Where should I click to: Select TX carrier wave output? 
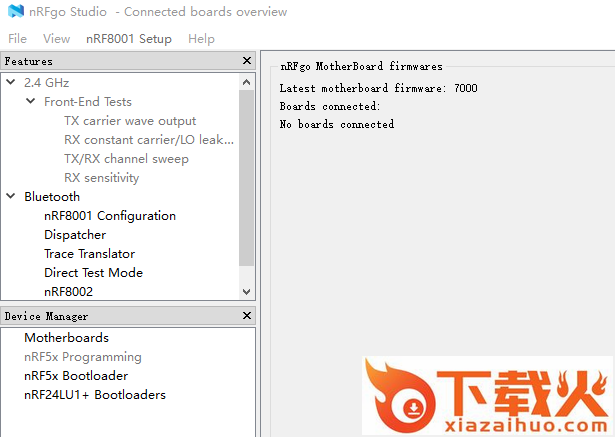(x=130, y=121)
